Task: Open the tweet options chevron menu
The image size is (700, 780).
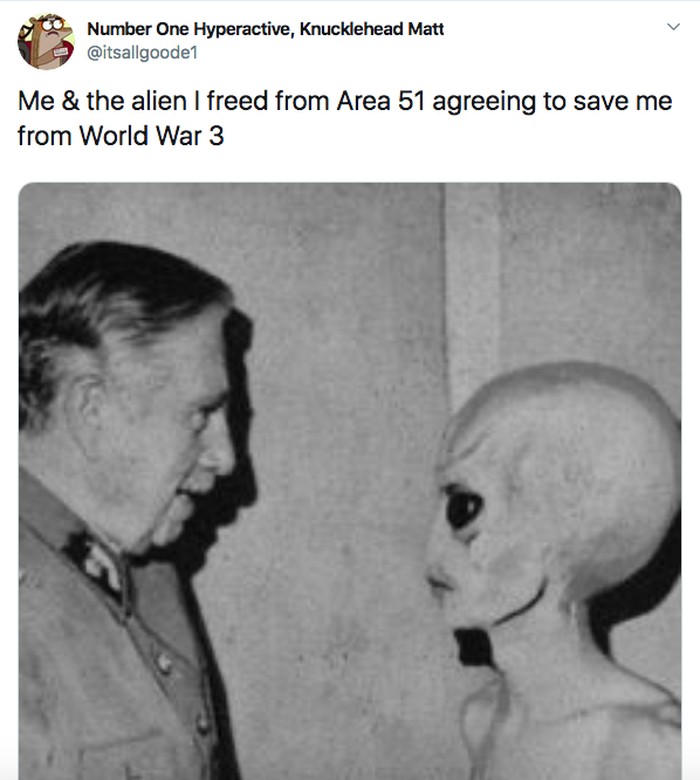Action: [x=673, y=27]
